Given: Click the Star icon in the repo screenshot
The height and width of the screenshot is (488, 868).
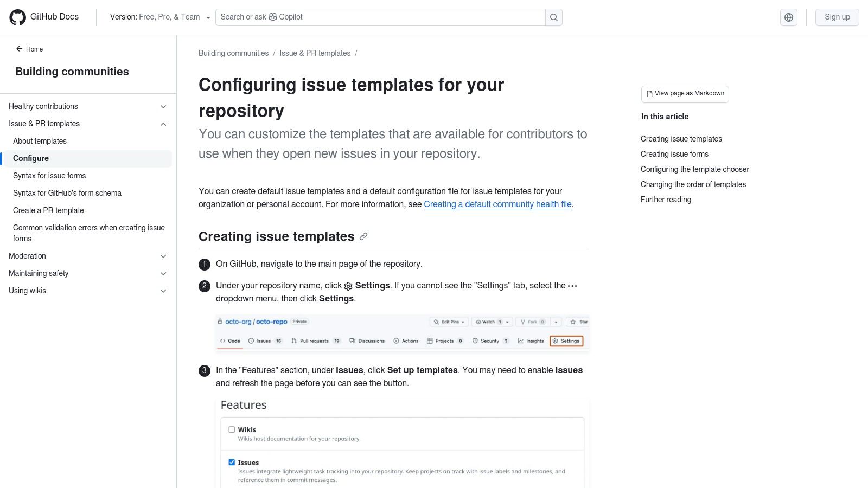Looking at the screenshot, I should [572, 321].
